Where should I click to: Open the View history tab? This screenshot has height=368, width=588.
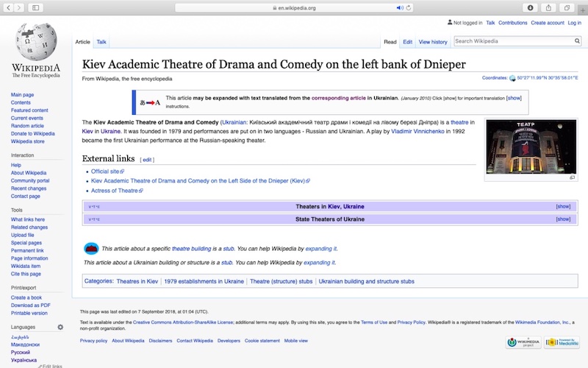click(x=433, y=42)
